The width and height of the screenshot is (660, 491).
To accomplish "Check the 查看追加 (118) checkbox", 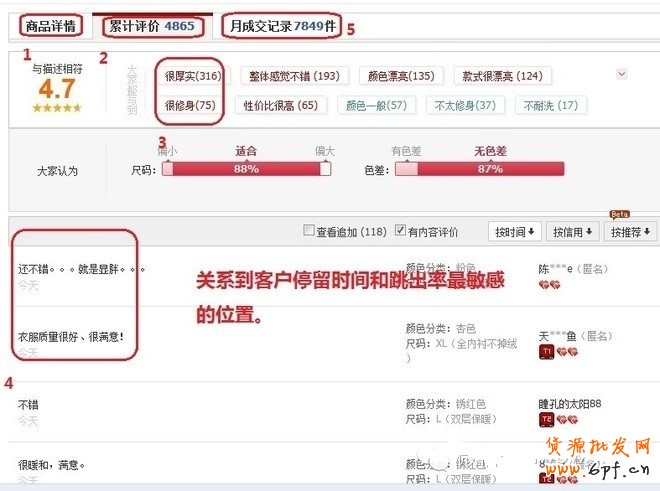I will pyautogui.click(x=309, y=230).
